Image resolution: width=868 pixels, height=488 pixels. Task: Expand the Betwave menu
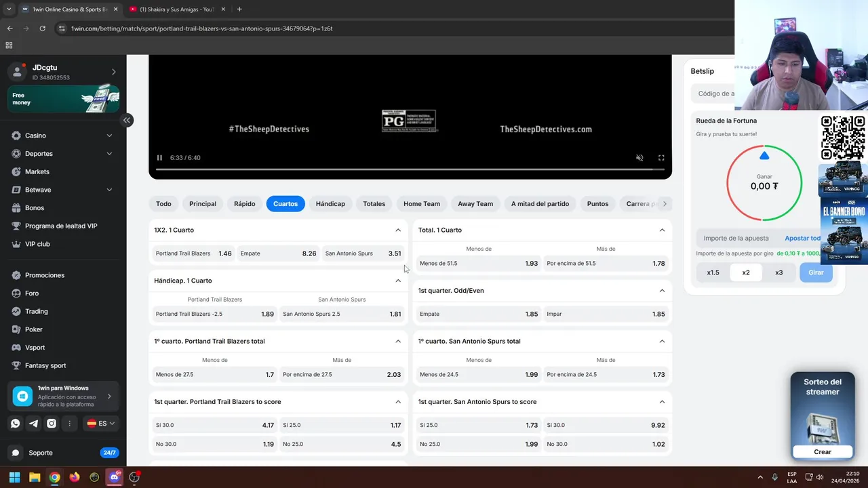109,190
